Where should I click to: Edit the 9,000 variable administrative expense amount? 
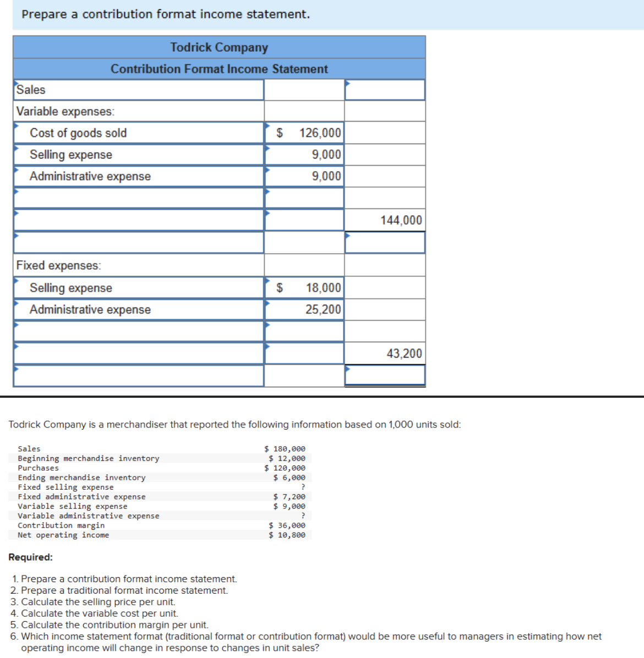pyautogui.click(x=303, y=176)
